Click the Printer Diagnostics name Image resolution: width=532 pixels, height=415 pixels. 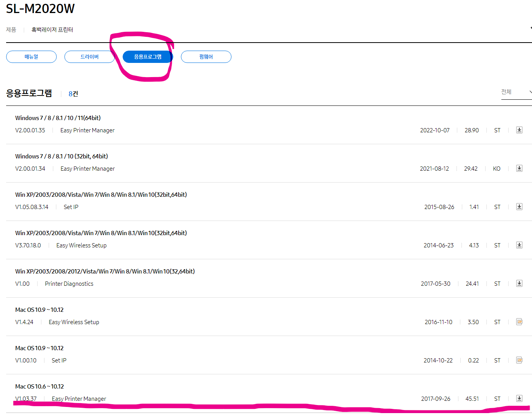coord(69,284)
